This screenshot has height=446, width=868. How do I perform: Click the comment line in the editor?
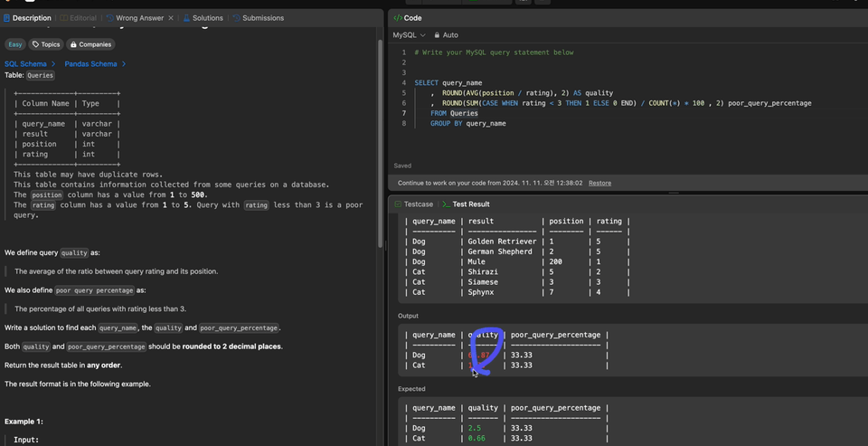[x=494, y=52]
